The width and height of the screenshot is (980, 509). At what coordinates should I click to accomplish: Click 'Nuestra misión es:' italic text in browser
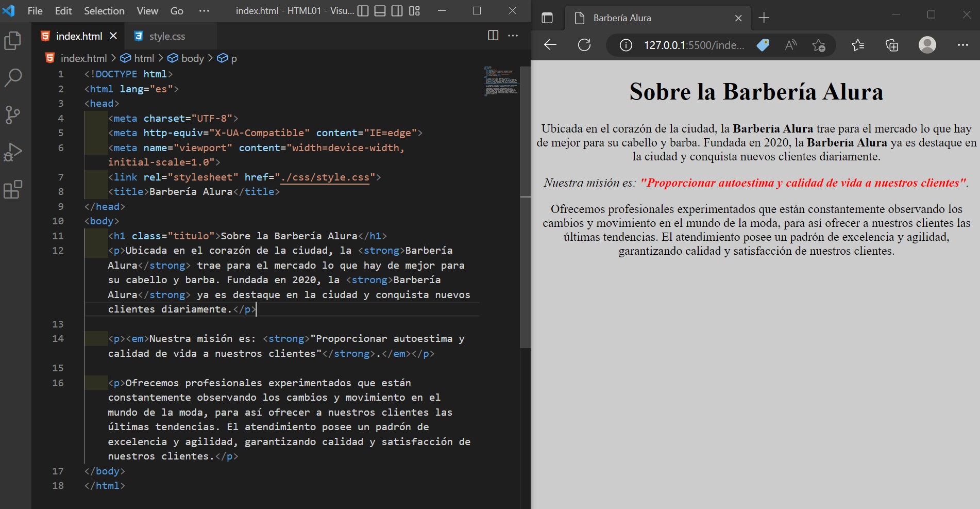click(x=590, y=183)
